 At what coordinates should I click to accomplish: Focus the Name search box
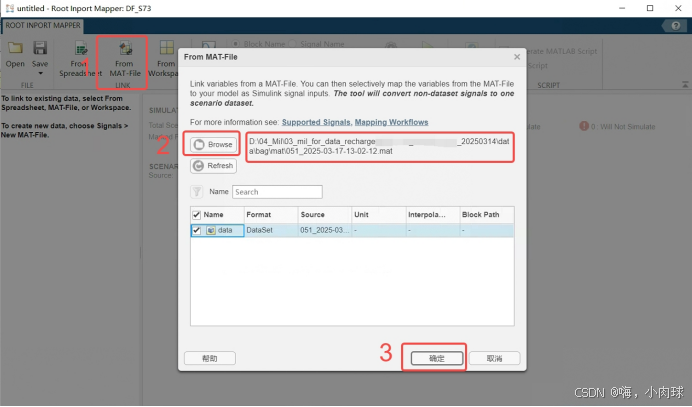point(277,192)
